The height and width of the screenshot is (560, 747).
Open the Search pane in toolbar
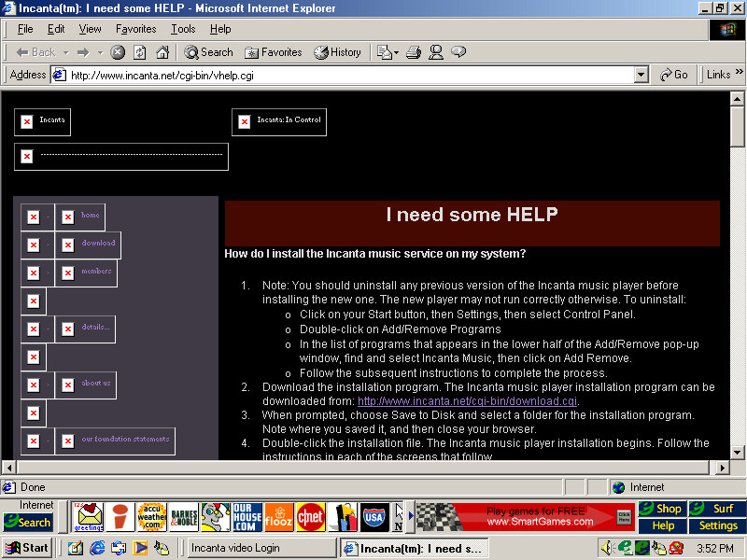click(208, 52)
